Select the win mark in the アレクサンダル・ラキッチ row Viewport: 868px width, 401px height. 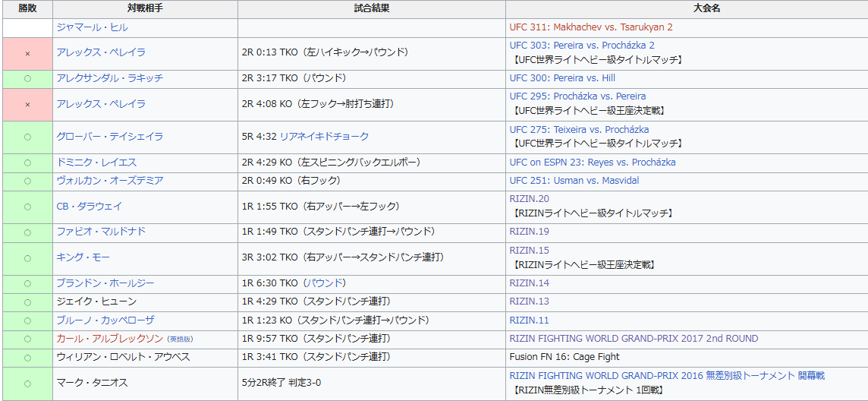pyautogui.click(x=27, y=79)
